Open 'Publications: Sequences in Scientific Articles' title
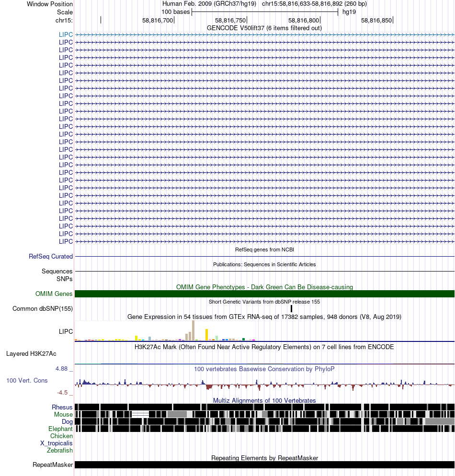Viewport: 455px width, 476px height. 264,264
